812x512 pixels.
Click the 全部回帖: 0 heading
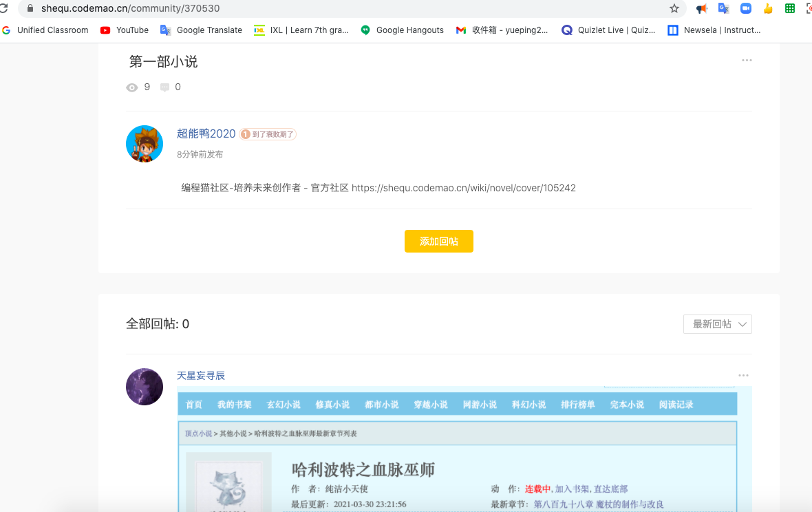(x=158, y=324)
